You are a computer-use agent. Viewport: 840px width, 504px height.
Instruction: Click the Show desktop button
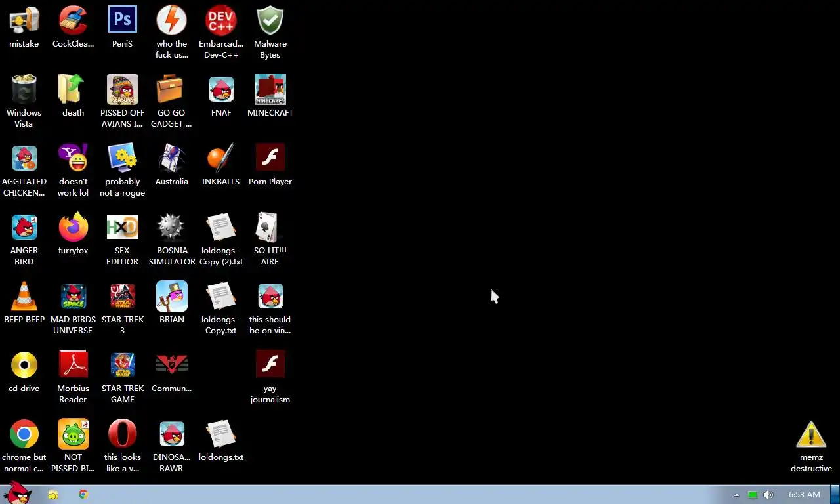coord(835,494)
